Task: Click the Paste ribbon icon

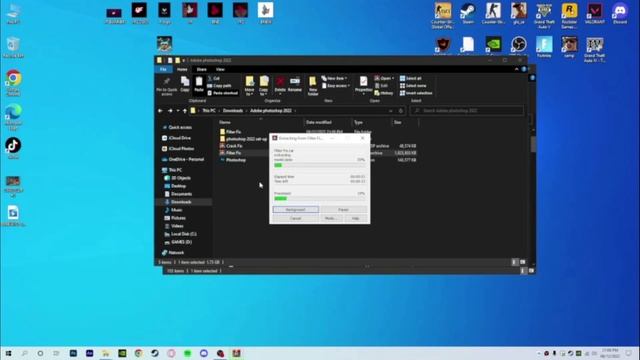Action: point(199,84)
